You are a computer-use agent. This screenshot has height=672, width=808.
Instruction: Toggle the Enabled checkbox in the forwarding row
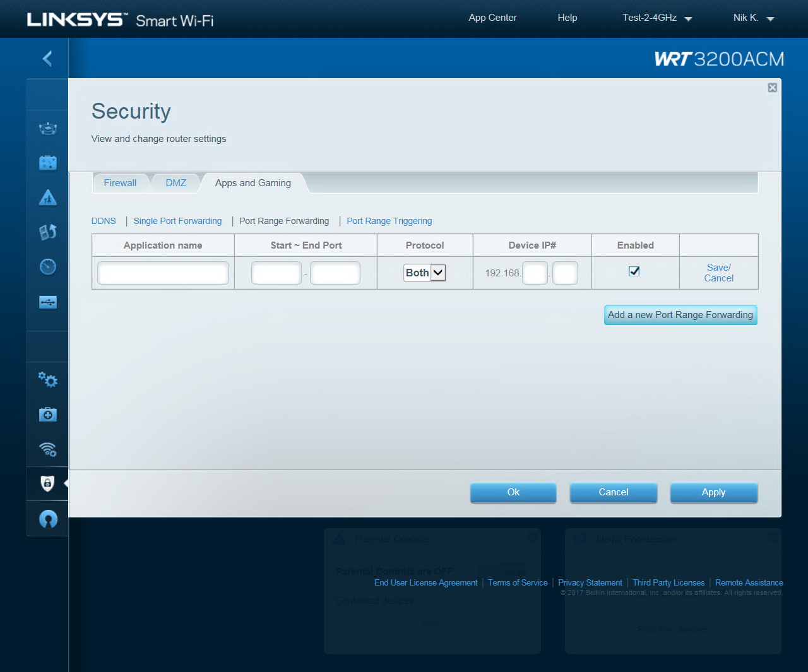(x=634, y=271)
